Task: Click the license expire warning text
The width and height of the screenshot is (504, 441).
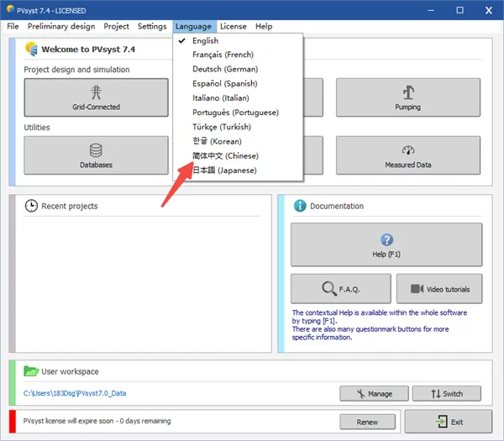Action: [97, 421]
